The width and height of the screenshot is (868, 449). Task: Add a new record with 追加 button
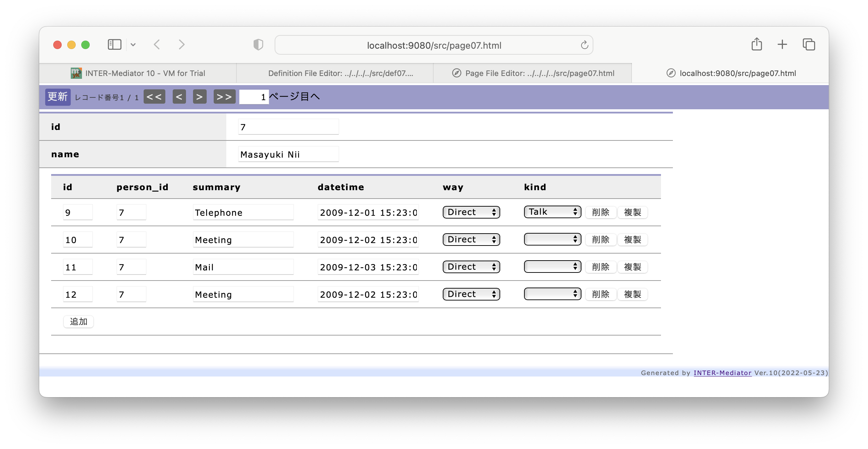78,322
